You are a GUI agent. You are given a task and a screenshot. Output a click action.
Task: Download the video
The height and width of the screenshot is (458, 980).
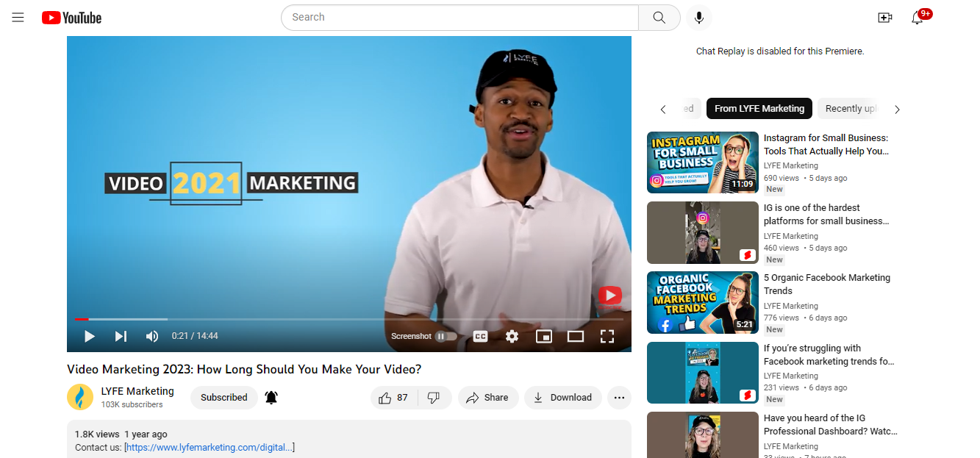click(562, 398)
